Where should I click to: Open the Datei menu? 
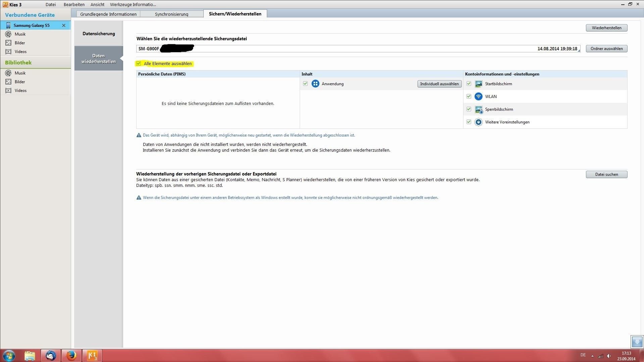(x=51, y=5)
